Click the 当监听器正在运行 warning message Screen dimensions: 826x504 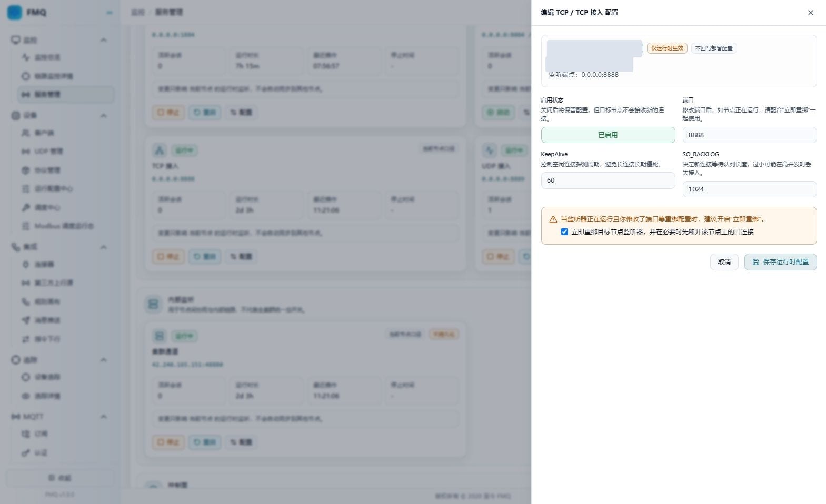pos(663,219)
